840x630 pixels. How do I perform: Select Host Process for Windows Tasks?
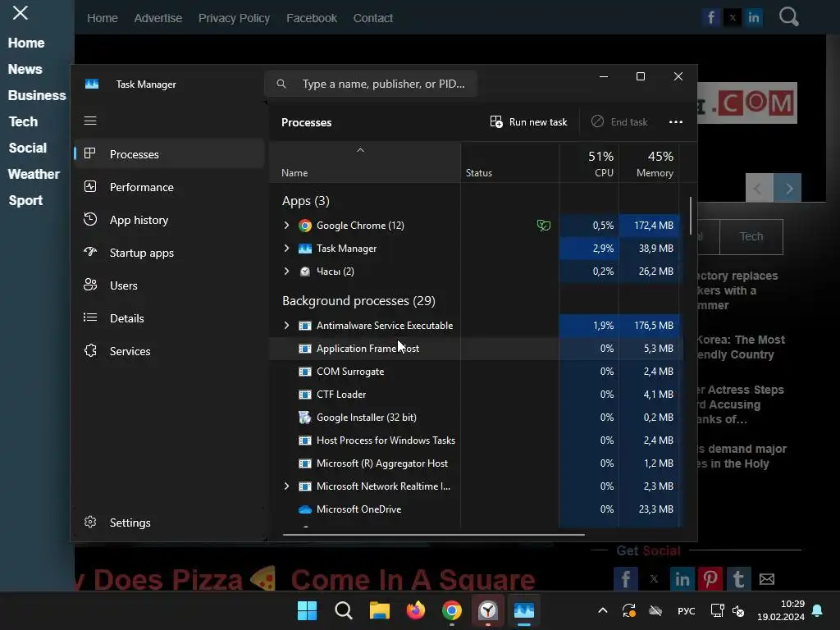475,441
